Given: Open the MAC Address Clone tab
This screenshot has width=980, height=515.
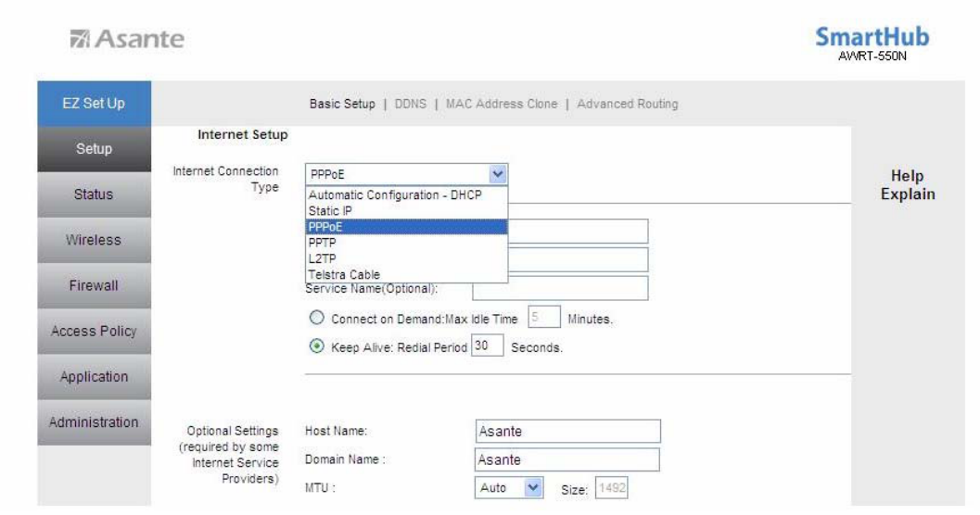Looking at the screenshot, I should click(x=502, y=104).
